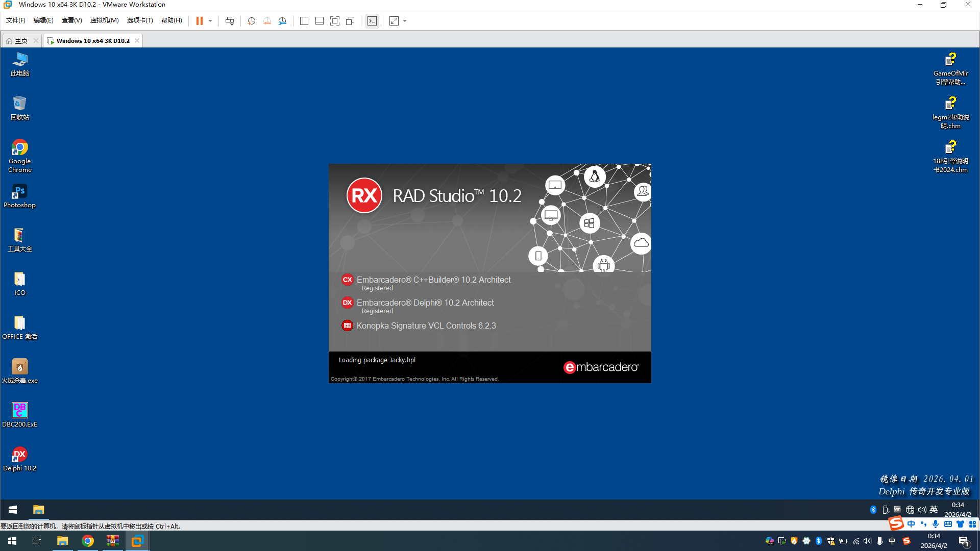The width and height of the screenshot is (980, 551).
Task: Switch to Unity mode icon
Action: tap(350, 21)
